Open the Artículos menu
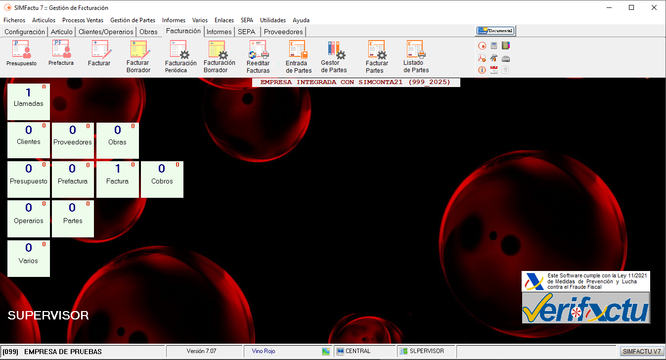Image resolution: width=666 pixels, height=360 pixels. [x=44, y=20]
